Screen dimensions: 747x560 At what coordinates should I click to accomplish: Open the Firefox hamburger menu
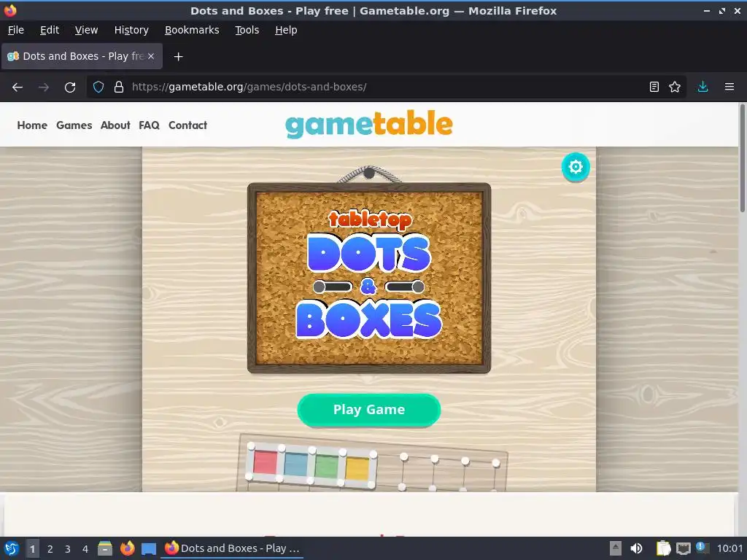point(729,87)
